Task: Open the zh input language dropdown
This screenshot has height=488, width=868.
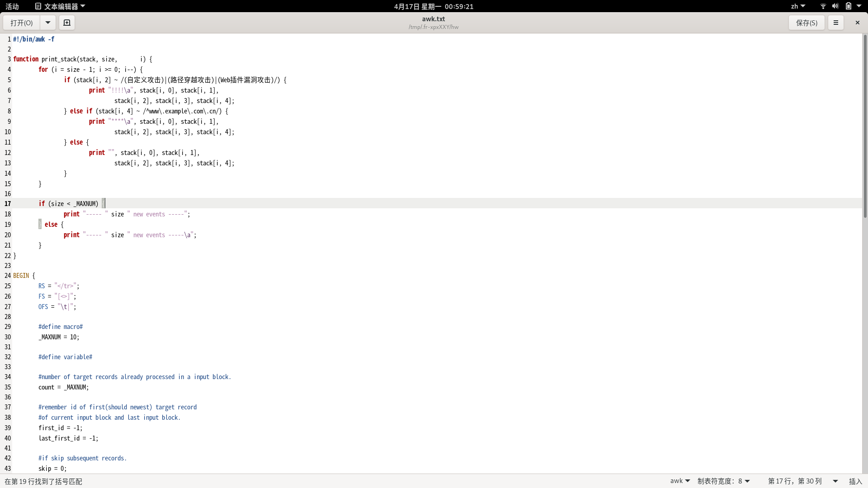Action: tap(798, 6)
